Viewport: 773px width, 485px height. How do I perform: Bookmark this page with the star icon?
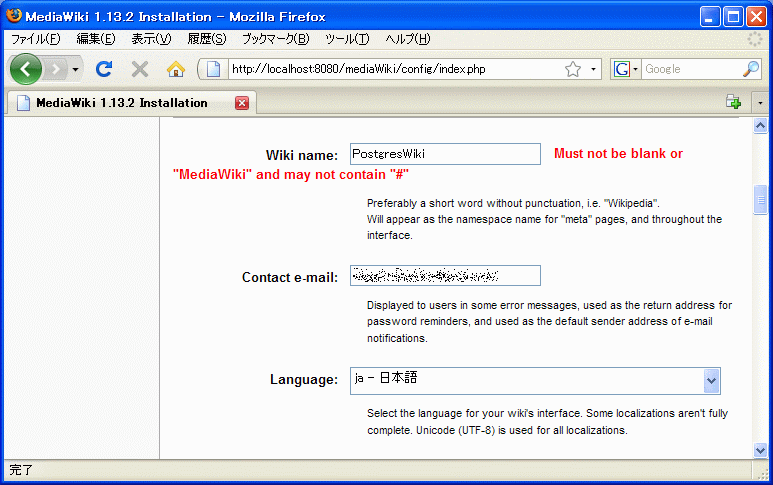click(x=573, y=69)
